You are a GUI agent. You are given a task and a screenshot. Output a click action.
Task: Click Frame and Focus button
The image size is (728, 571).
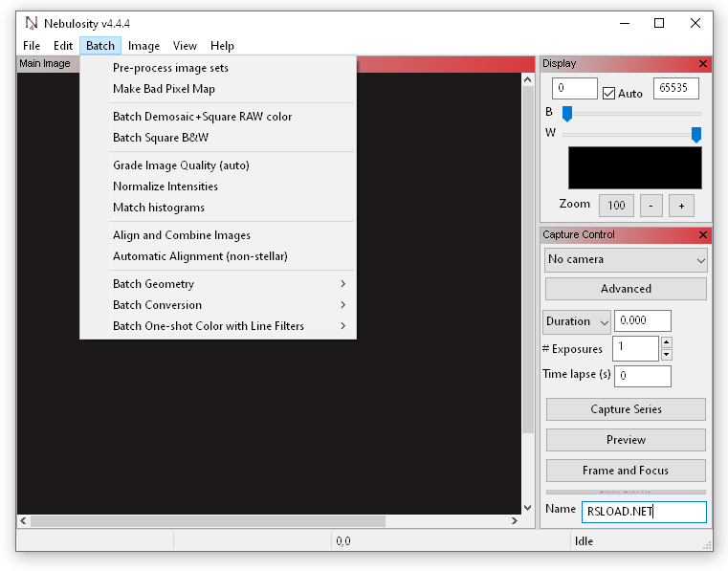pyautogui.click(x=626, y=471)
